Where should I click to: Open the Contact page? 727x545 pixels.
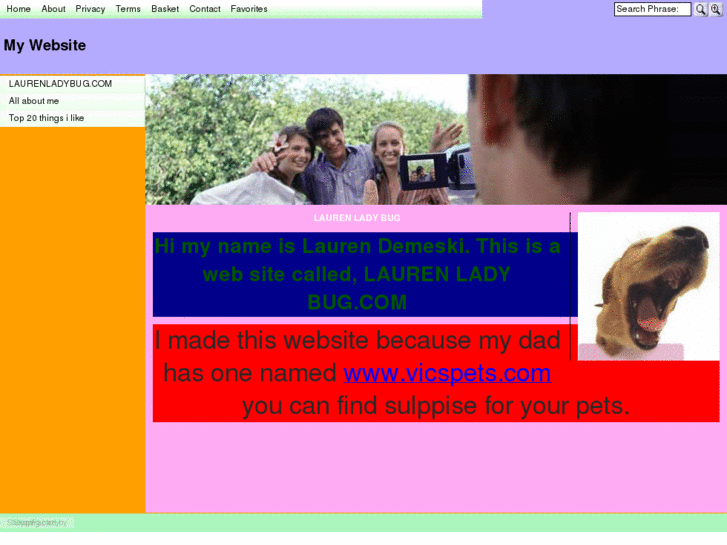(x=204, y=9)
